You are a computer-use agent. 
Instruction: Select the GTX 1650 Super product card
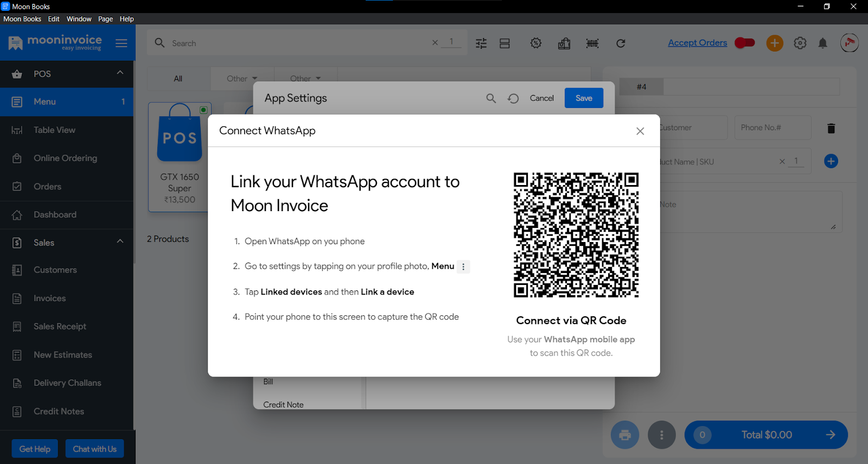point(180,157)
